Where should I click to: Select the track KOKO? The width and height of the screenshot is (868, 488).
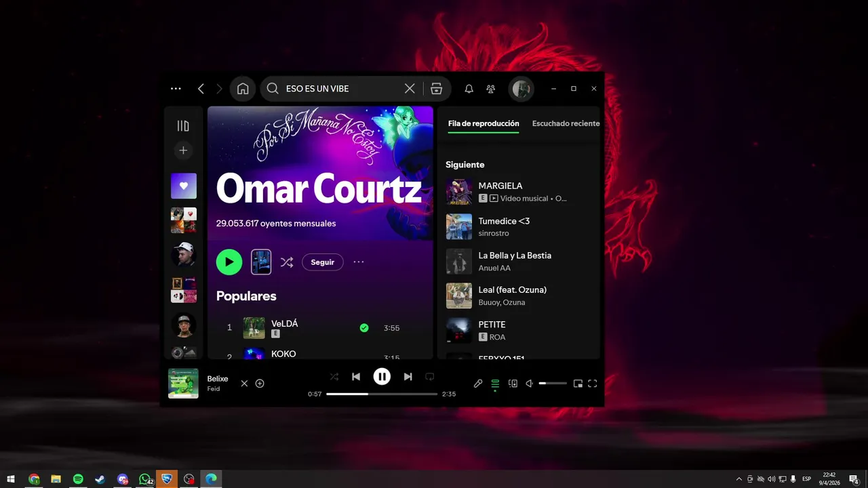[x=283, y=354]
